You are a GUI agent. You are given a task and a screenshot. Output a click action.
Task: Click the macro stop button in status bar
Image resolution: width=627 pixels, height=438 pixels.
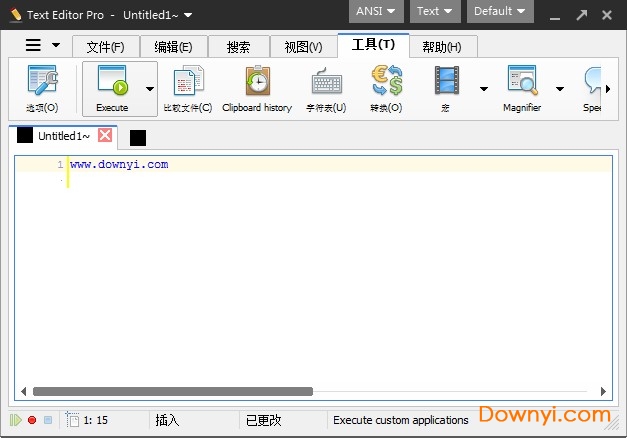pos(48,420)
